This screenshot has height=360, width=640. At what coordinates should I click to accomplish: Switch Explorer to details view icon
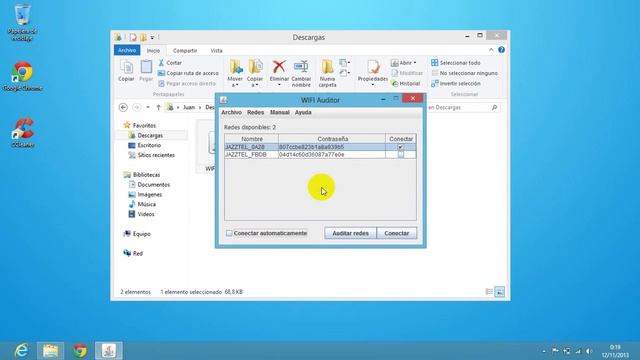489,292
